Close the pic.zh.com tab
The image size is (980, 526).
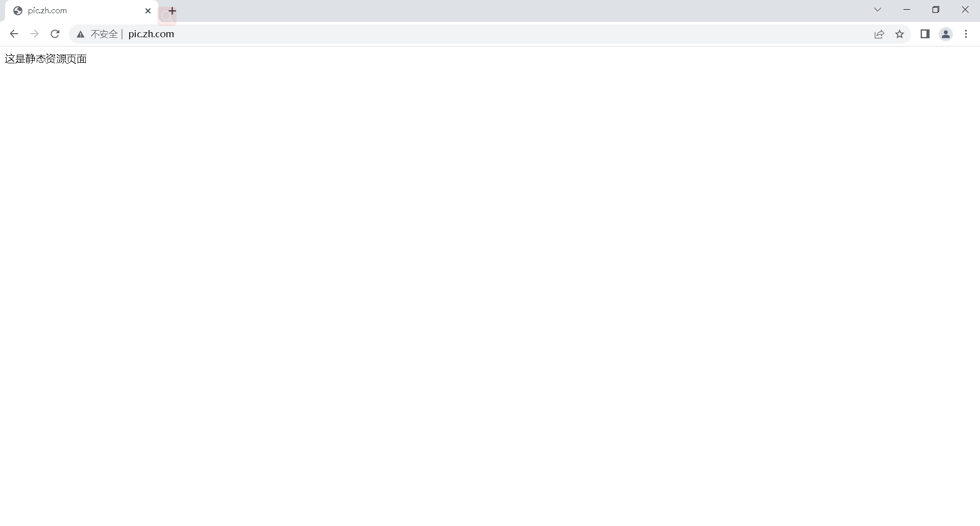pyautogui.click(x=148, y=11)
